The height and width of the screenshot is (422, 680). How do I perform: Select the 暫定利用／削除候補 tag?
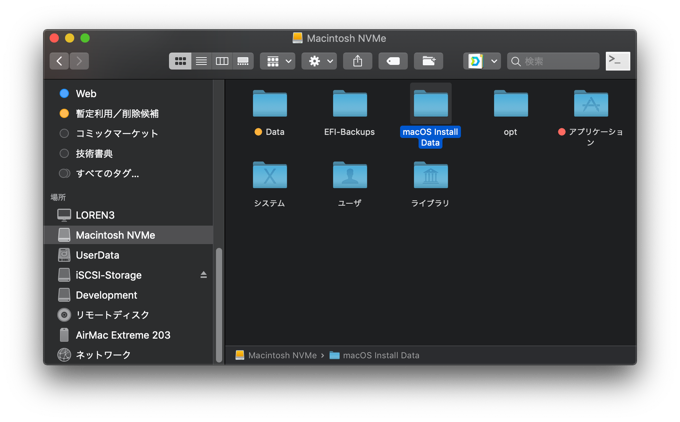point(128,114)
